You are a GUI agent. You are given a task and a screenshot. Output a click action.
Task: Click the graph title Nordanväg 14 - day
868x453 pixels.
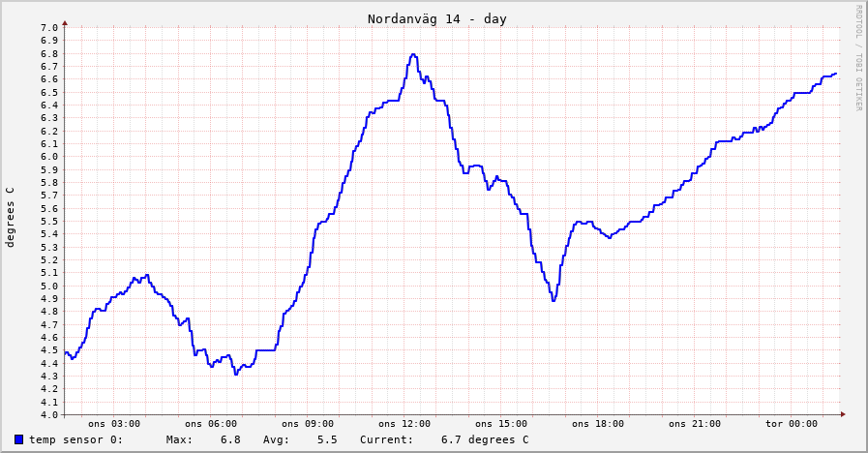click(436, 19)
